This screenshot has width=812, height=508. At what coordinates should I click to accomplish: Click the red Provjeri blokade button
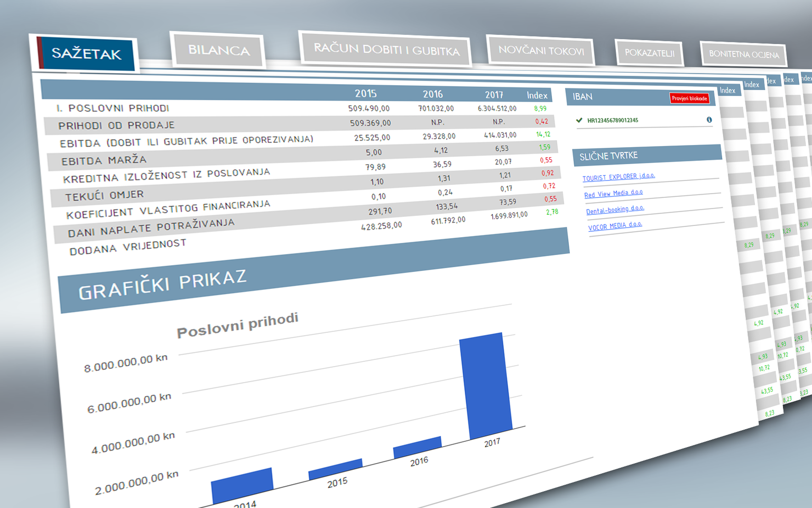[689, 98]
